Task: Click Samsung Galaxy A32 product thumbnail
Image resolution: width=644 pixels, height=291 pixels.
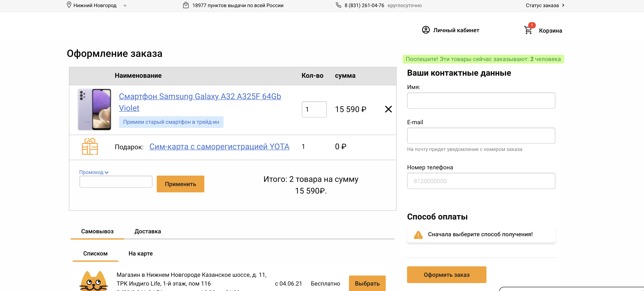Action: (94, 109)
